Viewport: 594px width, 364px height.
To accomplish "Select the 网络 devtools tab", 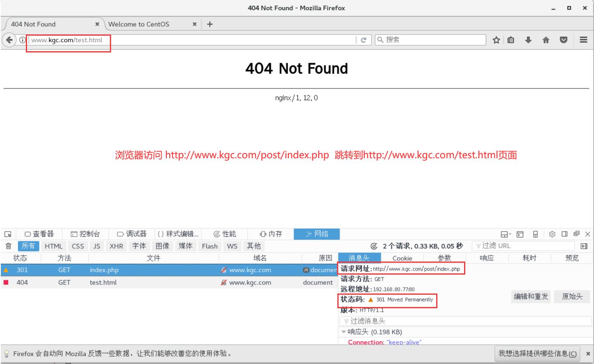I will [317, 234].
